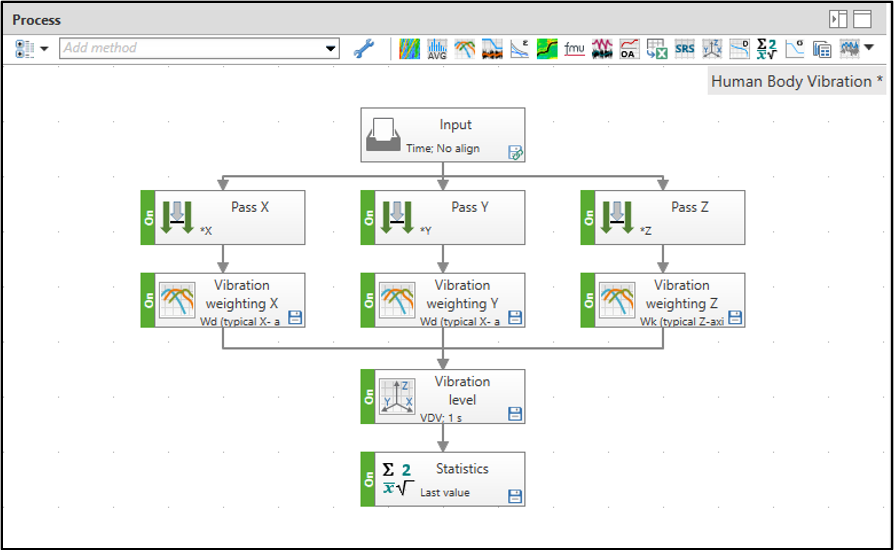894x550 pixels.
Task: Add the Statistics sigma method from toolbar
Action: coord(767,49)
